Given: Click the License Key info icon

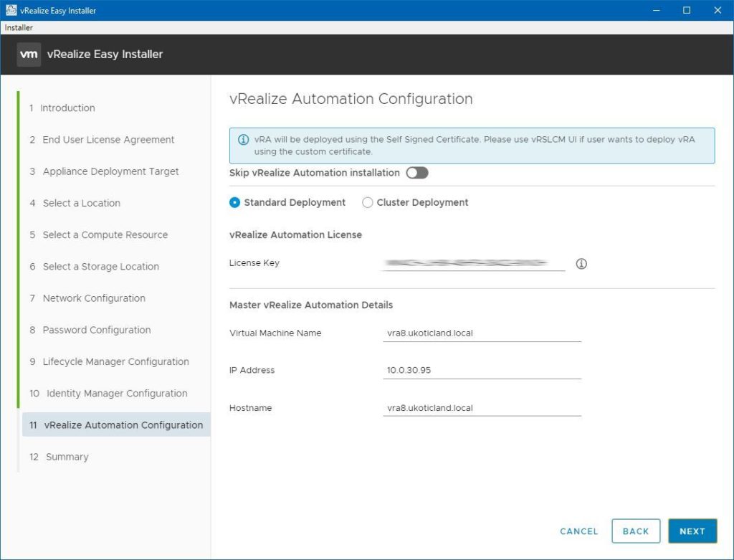Looking at the screenshot, I should coord(581,264).
